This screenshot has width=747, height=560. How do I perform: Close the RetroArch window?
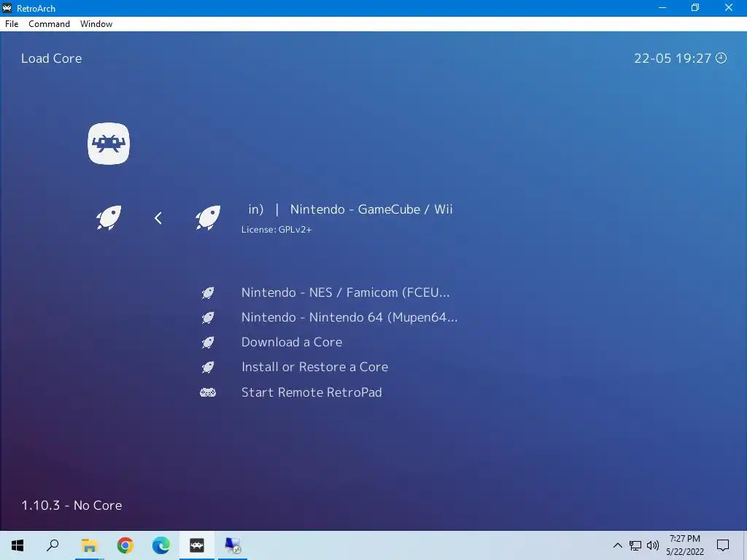pos(729,7)
